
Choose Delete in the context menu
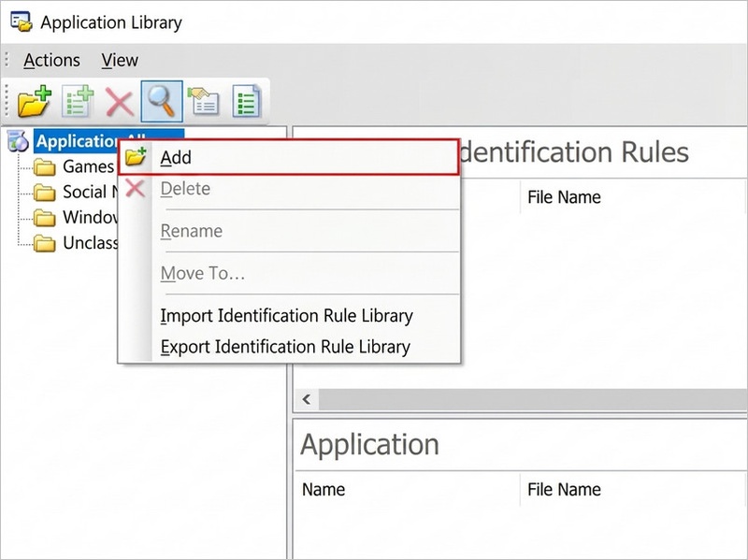coord(289,189)
